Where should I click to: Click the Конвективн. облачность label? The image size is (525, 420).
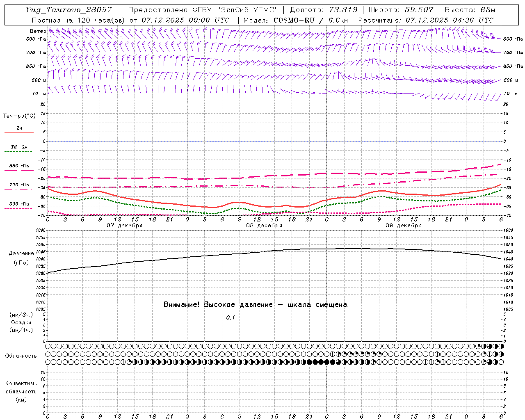pos(21,388)
